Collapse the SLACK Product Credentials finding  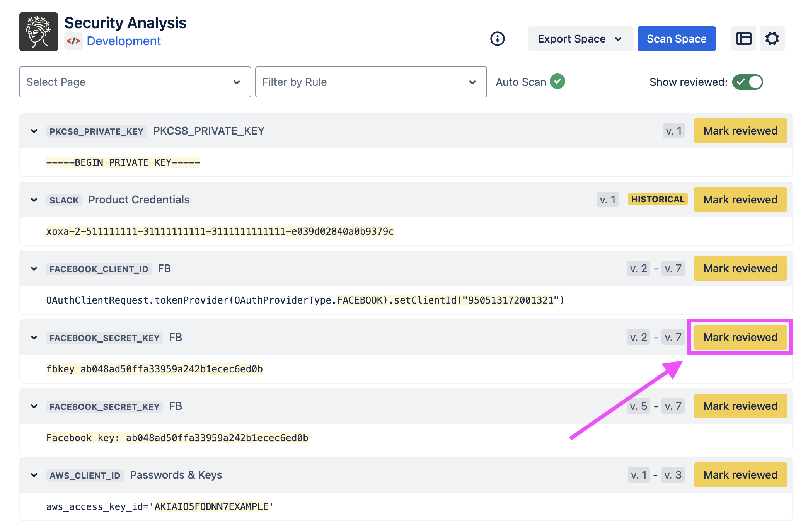(34, 200)
